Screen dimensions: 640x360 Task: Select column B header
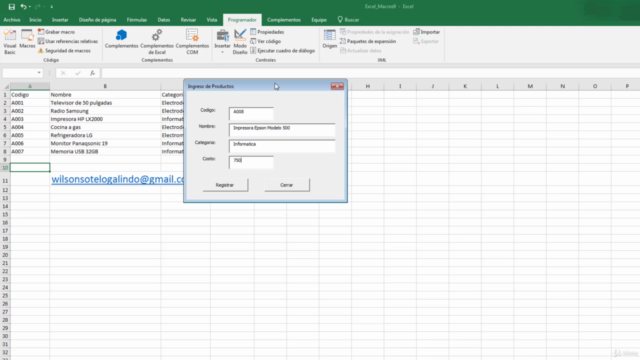click(x=105, y=86)
